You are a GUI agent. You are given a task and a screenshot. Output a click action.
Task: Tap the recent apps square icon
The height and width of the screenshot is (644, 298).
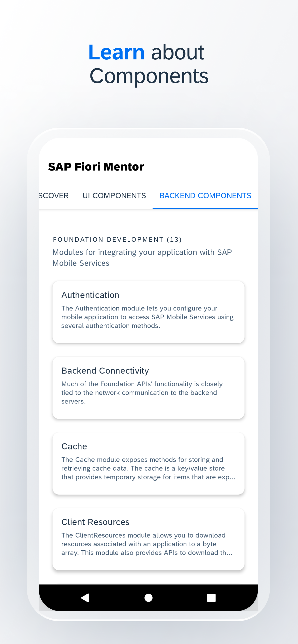point(211,598)
